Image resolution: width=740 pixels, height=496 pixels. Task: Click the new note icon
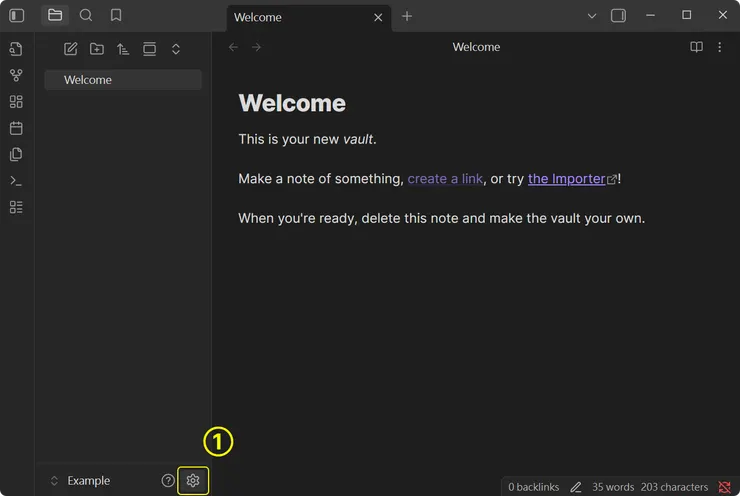[x=71, y=49]
